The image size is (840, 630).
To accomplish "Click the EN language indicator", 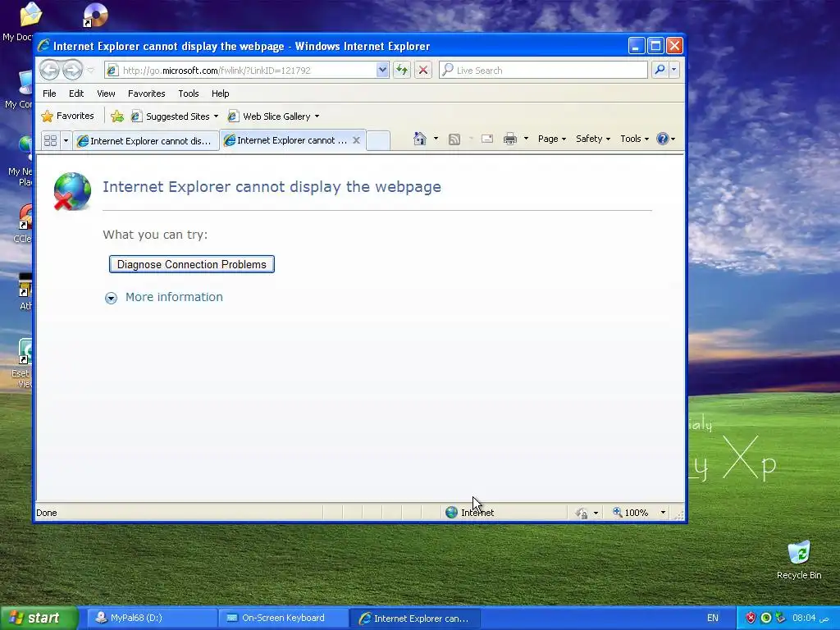I will coord(713,618).
